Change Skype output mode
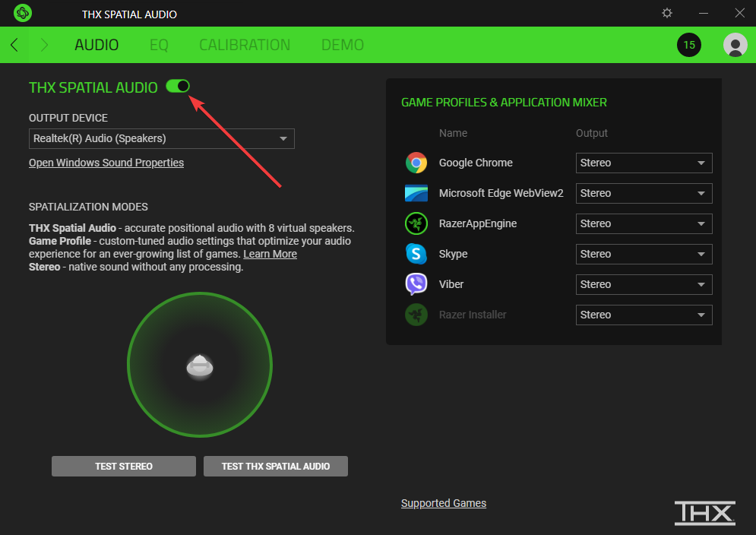This screenshot has height=535, width=756. click(644, 255)
